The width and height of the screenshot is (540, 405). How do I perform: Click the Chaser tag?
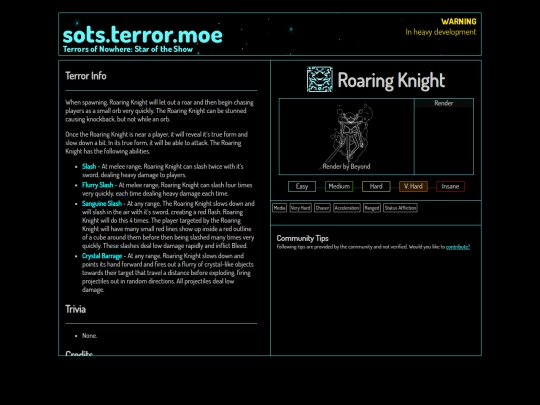(322, 208)
